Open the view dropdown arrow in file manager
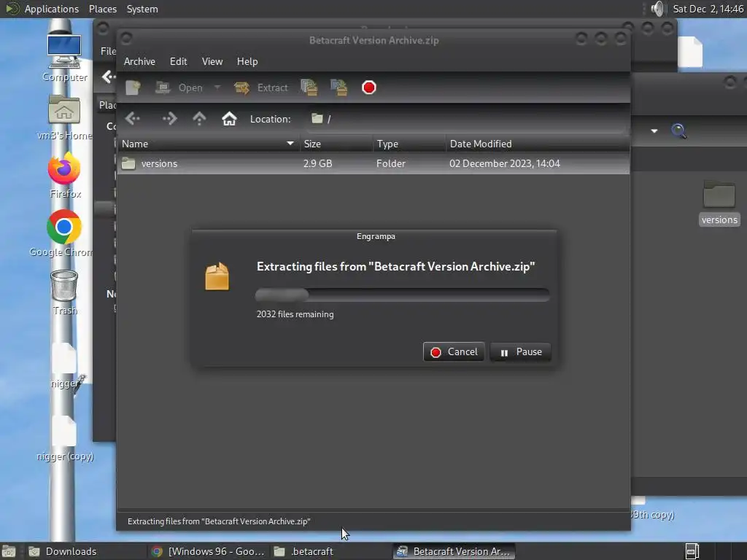Viewport: 747px width, 560px height. [654, 131]
